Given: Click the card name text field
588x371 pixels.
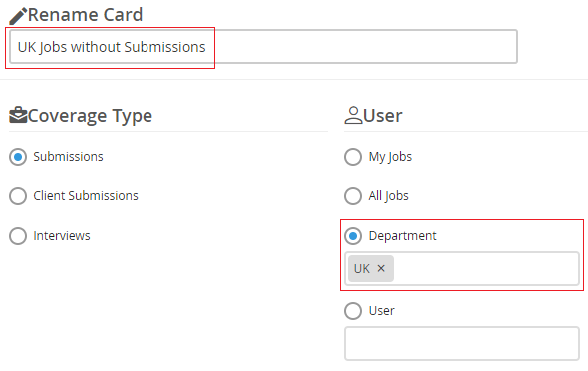Looking at the screenshot, I should (x=263, y=47).
